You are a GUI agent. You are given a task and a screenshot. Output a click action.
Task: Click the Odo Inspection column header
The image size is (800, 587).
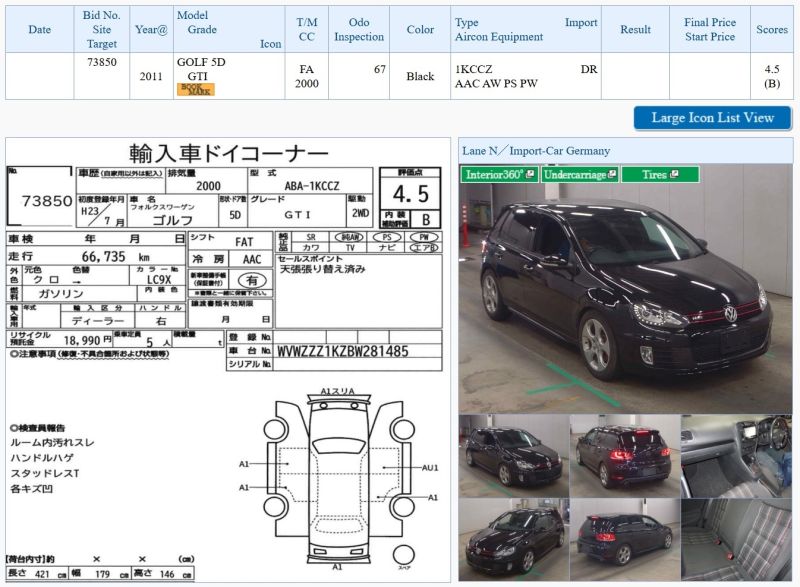(x=359, y=30)
